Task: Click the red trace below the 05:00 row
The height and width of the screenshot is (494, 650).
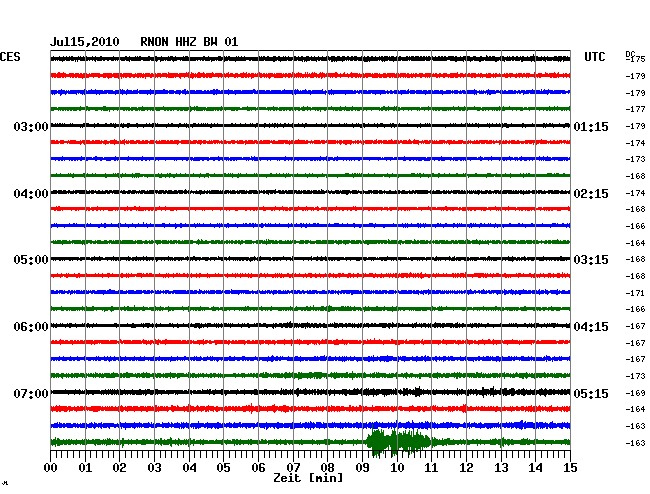Action: pos(310,275)
